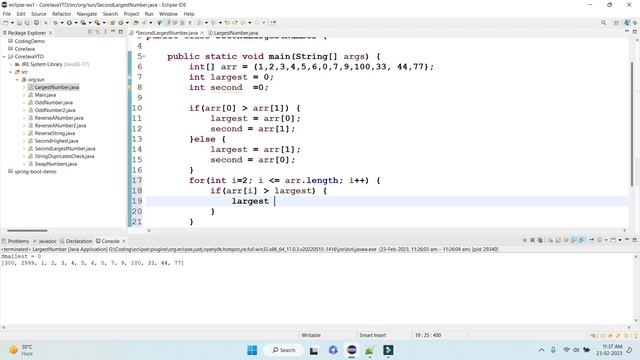Click editor vertical scrollbar thumb

tap(632, 124)
